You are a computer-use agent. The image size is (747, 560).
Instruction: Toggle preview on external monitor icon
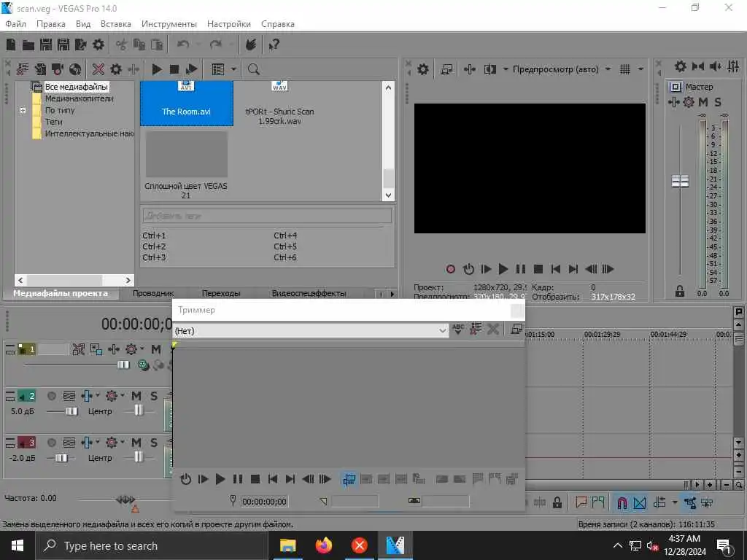pos(446,69)
